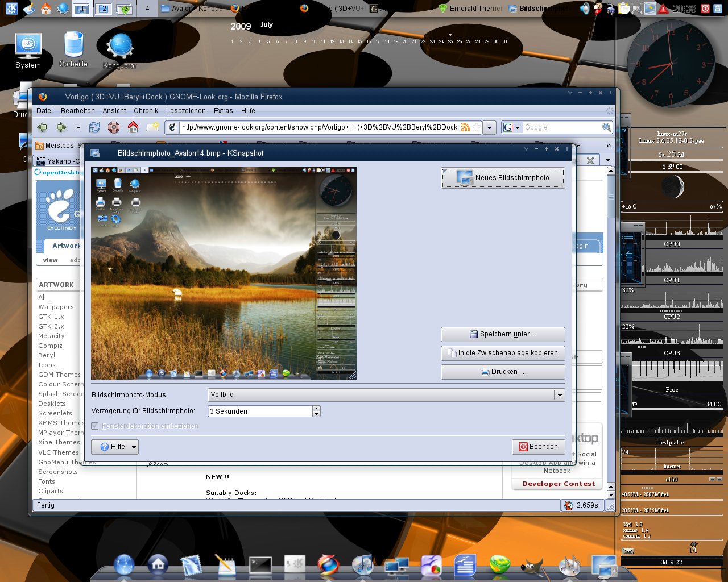The width and height of the screenshot is (728, 582).
Task: Click the Firefox URL address field
Action: (320, 127)
